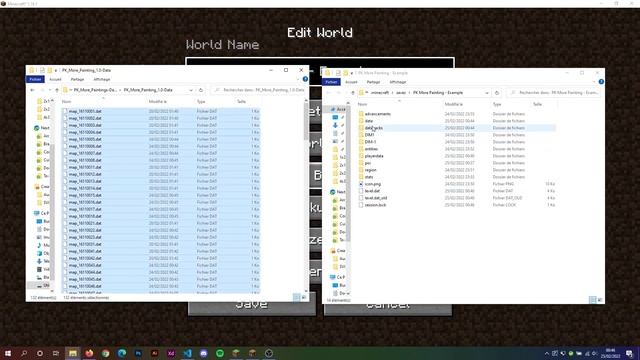The width and height of the screenshot is (640, 360).
Task: Open Adobe Illustrator from the taskbar
Action: [154, 353]
